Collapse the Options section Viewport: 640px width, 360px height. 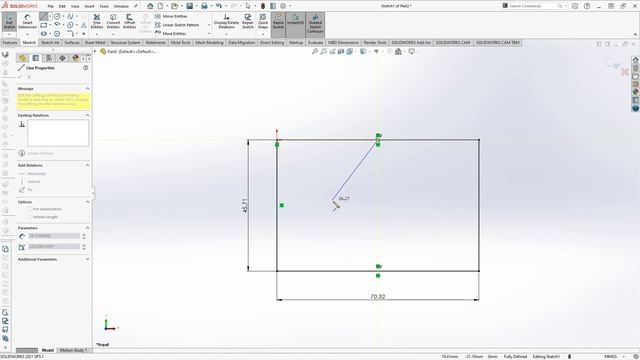click(87, 202)
